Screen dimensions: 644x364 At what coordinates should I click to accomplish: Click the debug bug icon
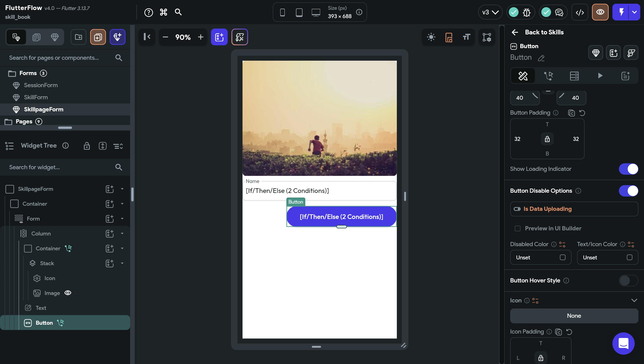pyautogui.click(x=526, y=12)
